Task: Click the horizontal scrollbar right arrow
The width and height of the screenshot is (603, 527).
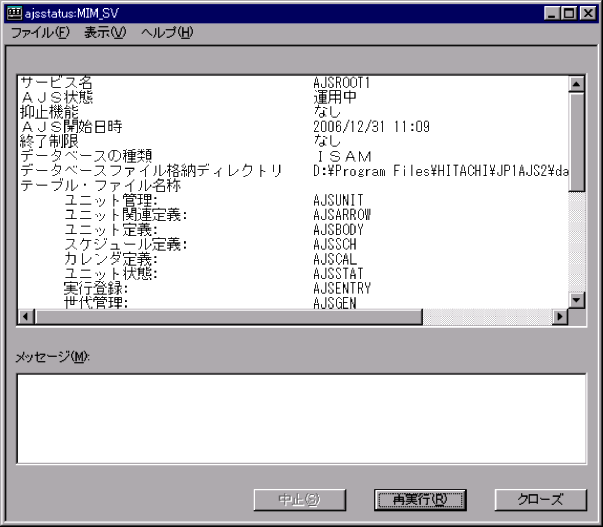Action: [560, 317]
